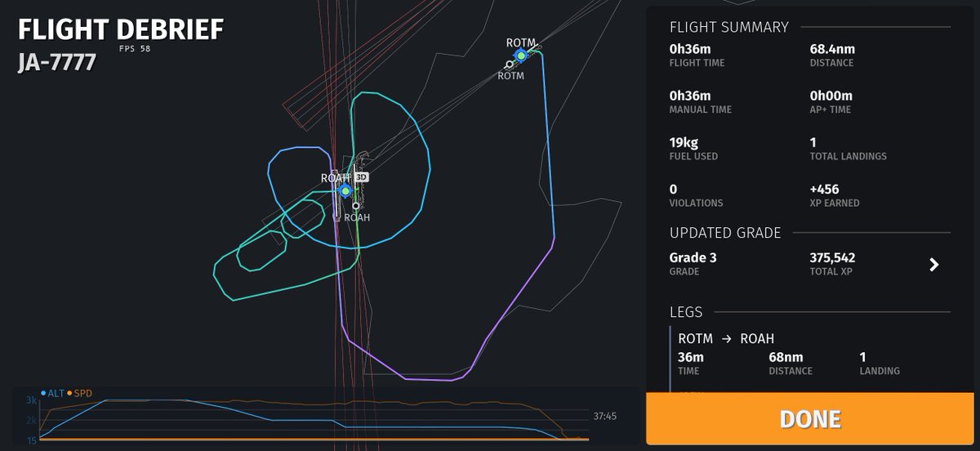This screenshot has width=980, height=451.
Task: Click the FLIGHT DEBRIEF title
Action: [121, 29]
